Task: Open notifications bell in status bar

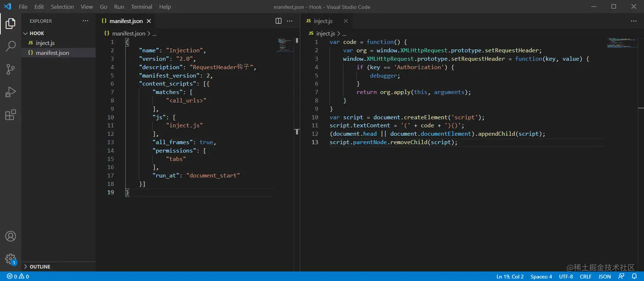Action: click(x=634, y=276)
